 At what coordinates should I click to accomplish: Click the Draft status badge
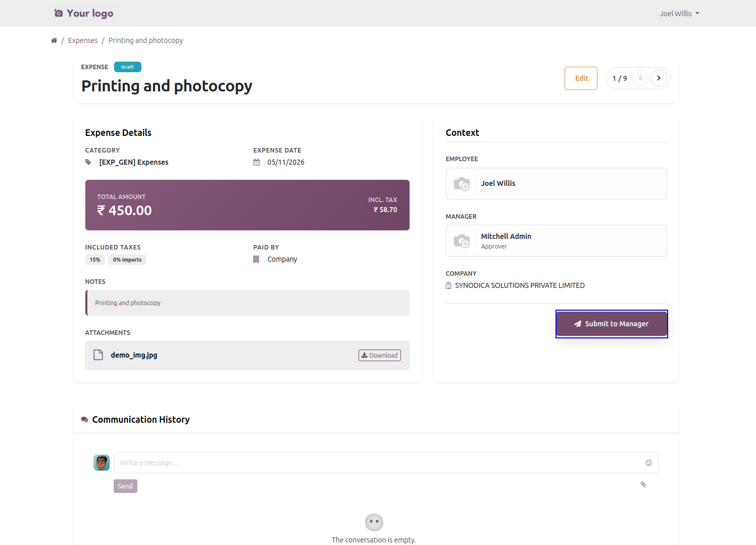128,67
